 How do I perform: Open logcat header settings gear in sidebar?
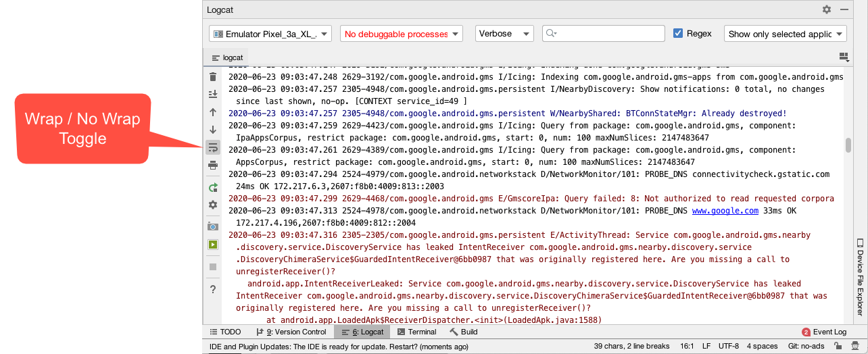213,205
